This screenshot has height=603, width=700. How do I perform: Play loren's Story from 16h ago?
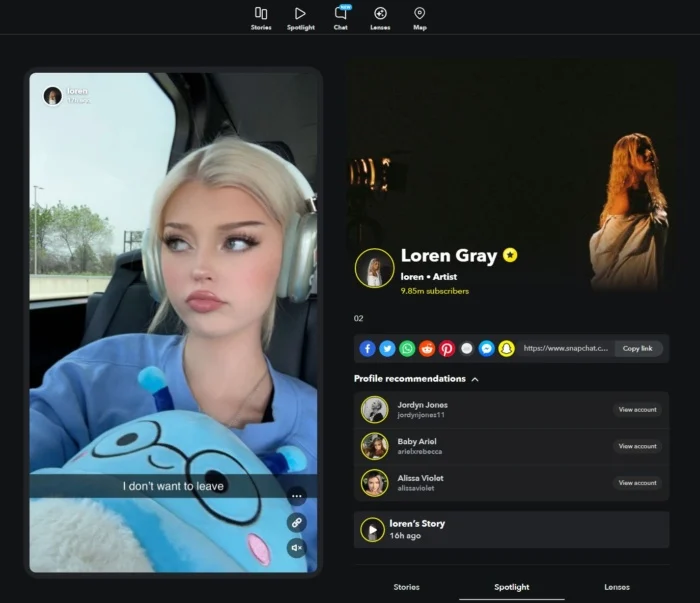pyautogui.click(x=372, y=529)
